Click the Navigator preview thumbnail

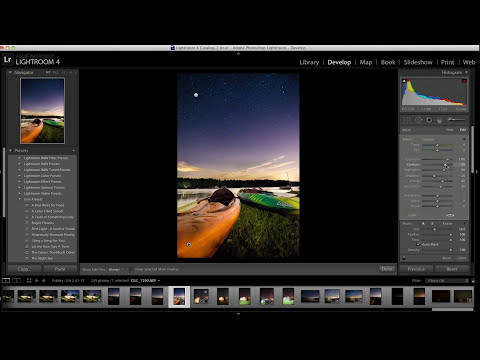click(42, 111)
